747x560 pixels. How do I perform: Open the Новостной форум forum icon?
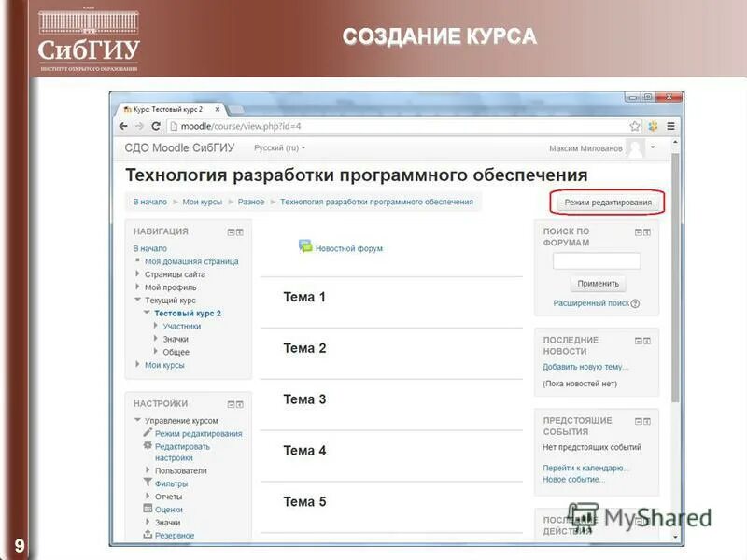[305, 246]
